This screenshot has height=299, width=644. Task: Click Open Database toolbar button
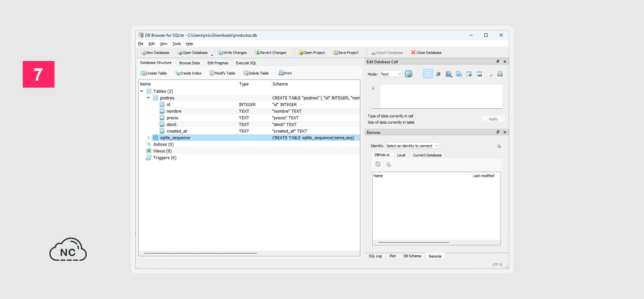click(193, 52)
